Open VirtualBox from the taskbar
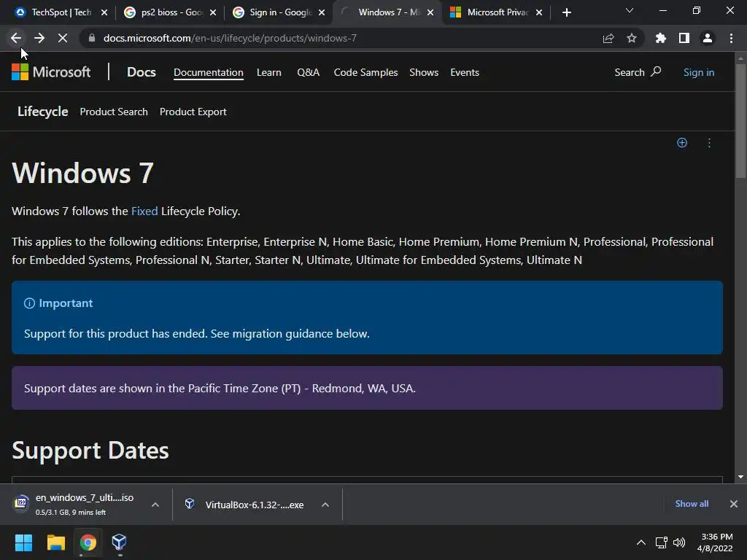Screen dimensions: 747x560 tap(119, 542)
